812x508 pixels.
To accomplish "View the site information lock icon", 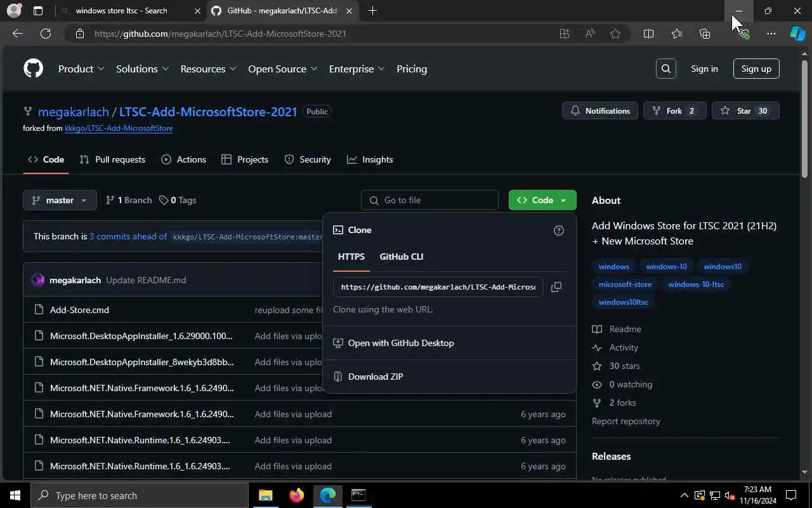I will tap(80, 34).
